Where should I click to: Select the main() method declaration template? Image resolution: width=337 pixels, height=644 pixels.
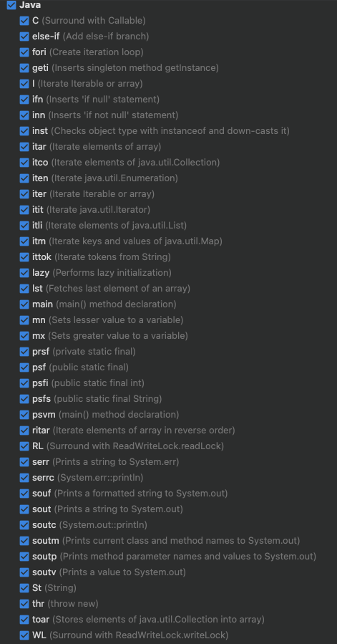[x=104, y=304]
